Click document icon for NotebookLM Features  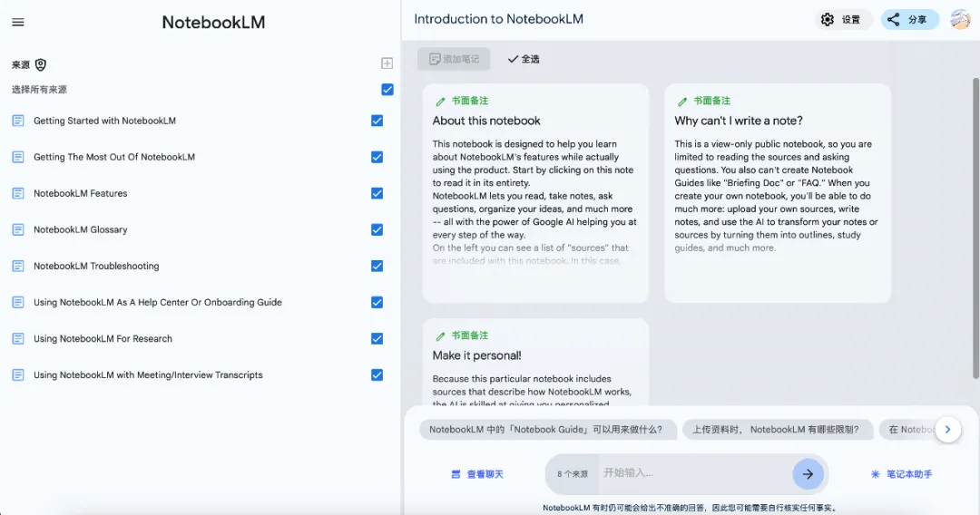pos(18,193)
